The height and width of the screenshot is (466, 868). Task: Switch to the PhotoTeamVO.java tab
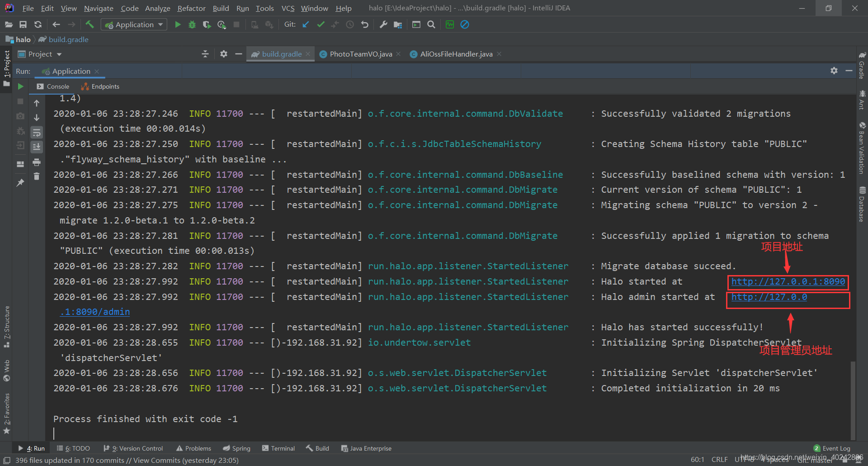click(x=361, y=54)
